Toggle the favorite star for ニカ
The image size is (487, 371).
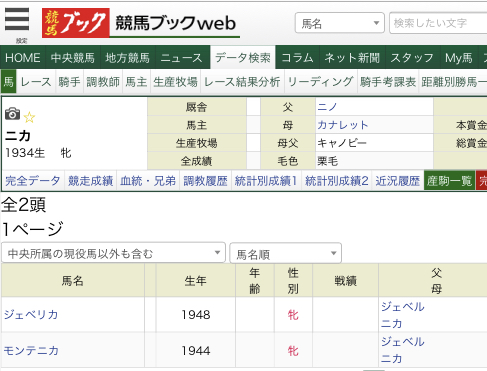coord(29,117)
